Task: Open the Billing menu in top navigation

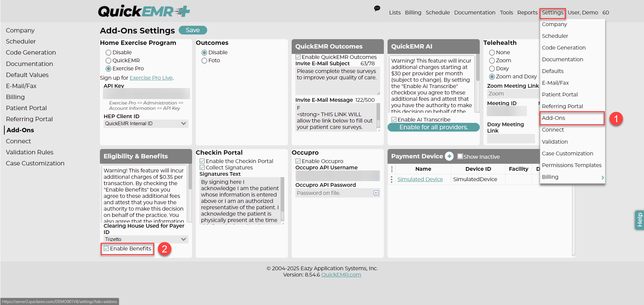Action: [x=413, y=13]
